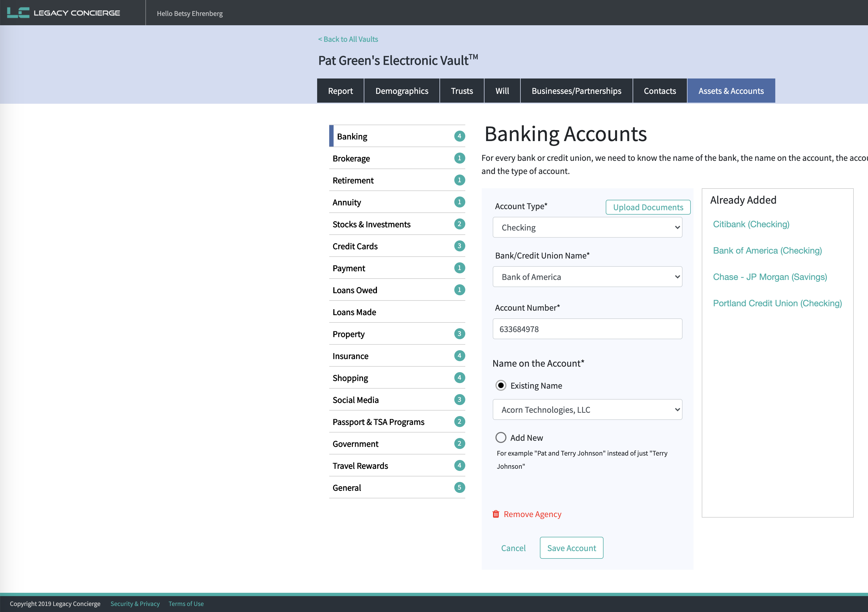Click into the Account Number field

click(x=587, y=329)
